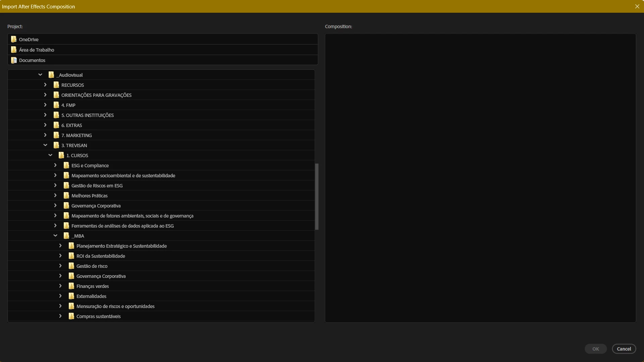This screenshot has height=362, width=644.
Task: Click the project tree vertical scrollbar
Action: point(317,196)
